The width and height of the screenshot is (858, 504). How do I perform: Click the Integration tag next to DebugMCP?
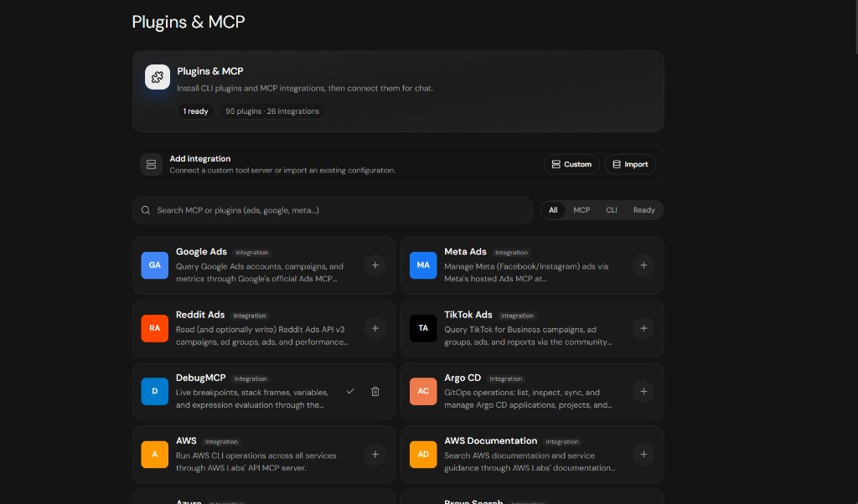tap(251, 378)
